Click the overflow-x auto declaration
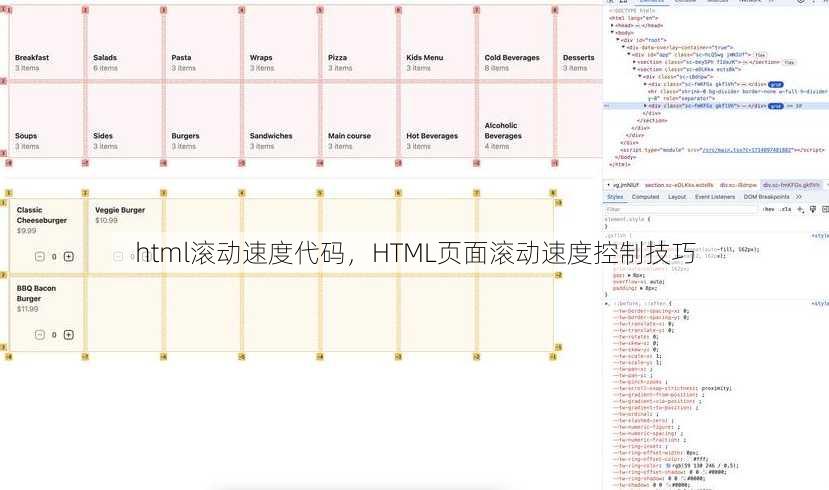 tap(639, 282)
